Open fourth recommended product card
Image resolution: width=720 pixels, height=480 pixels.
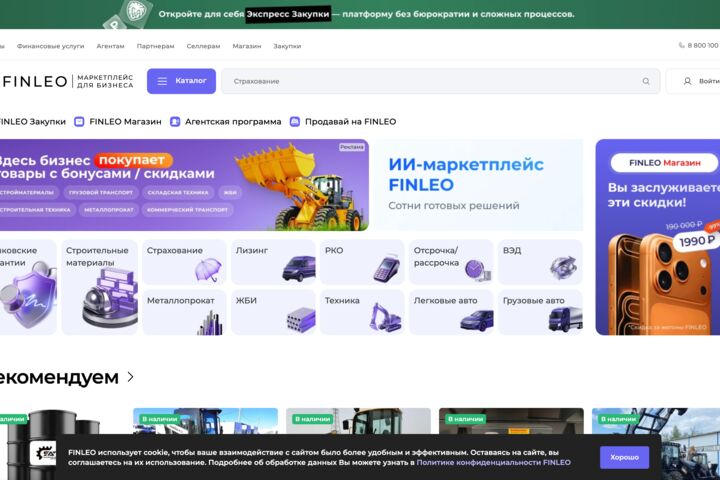click(511, 421)
